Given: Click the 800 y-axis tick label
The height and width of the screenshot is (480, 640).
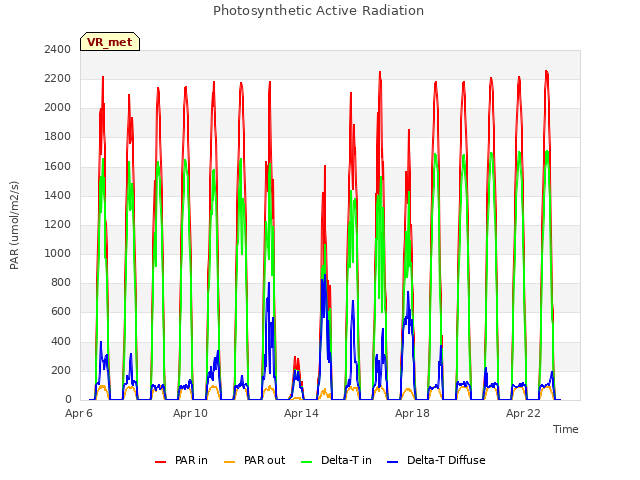Looking at the screenshot, I should [x=61, y=282].
